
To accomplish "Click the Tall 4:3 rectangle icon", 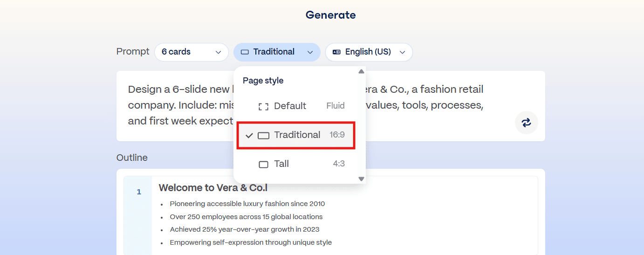I will click(264, 165).
